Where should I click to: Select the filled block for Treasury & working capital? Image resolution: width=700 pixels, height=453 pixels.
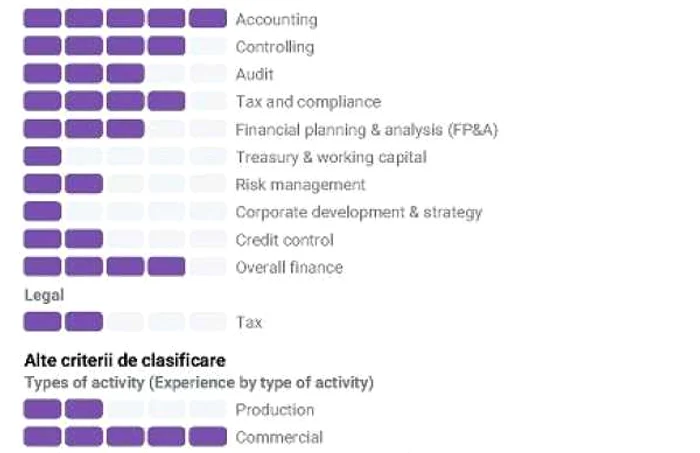click(42, 156)
